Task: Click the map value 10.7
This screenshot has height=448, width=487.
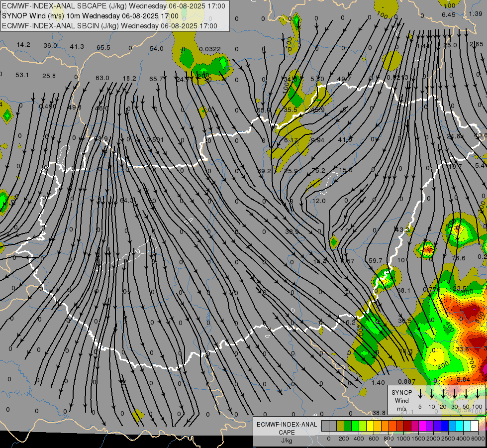Action: point(455,166)
